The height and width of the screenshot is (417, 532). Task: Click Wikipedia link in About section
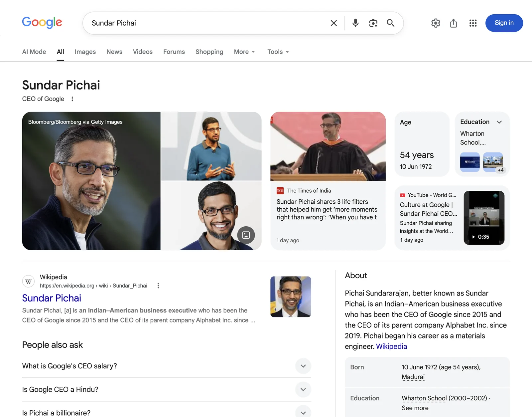(391, 346)
